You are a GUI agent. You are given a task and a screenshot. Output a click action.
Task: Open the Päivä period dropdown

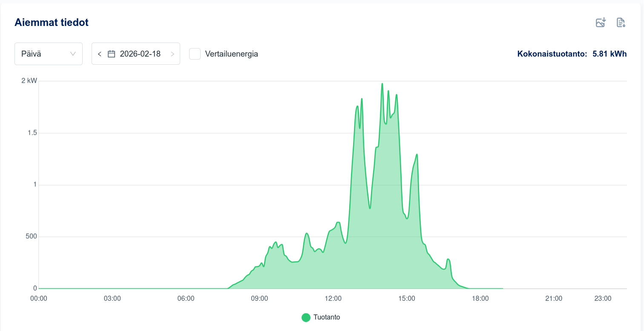coord(49,54)
